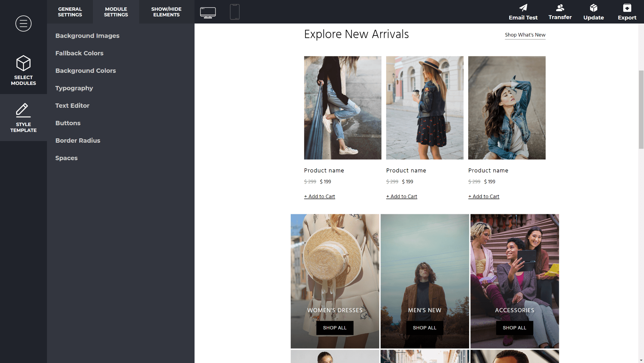Select first product photo with jeans

[x=343, y=108]
